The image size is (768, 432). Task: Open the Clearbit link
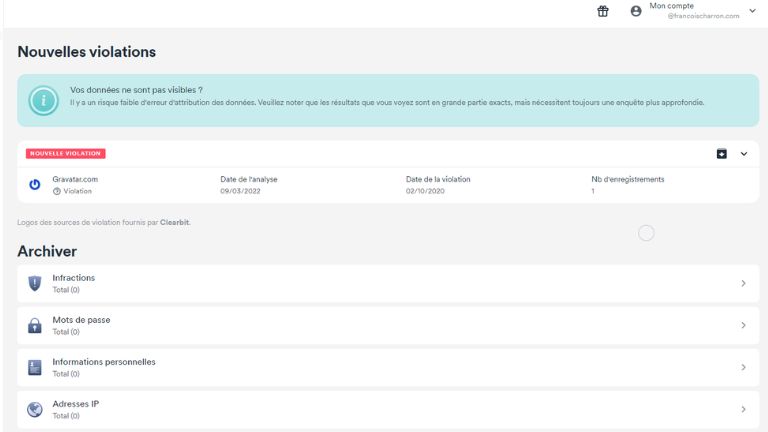tap(174, 222)
